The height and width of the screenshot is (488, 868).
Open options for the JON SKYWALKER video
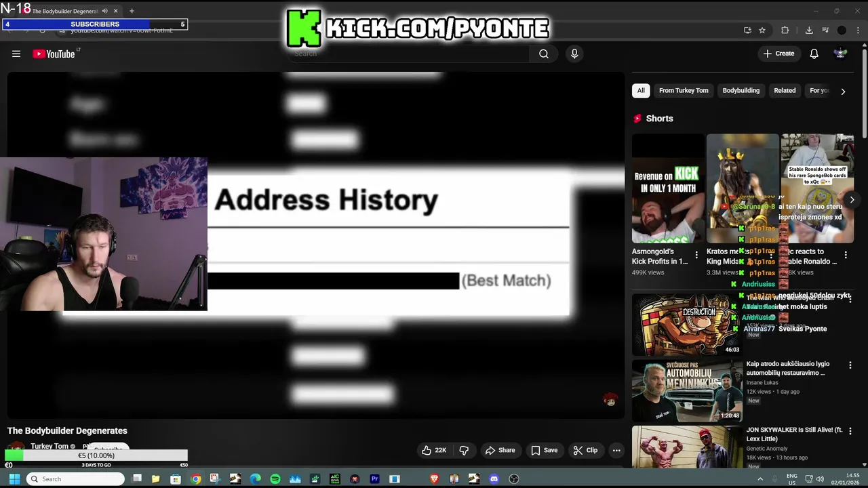850,431
